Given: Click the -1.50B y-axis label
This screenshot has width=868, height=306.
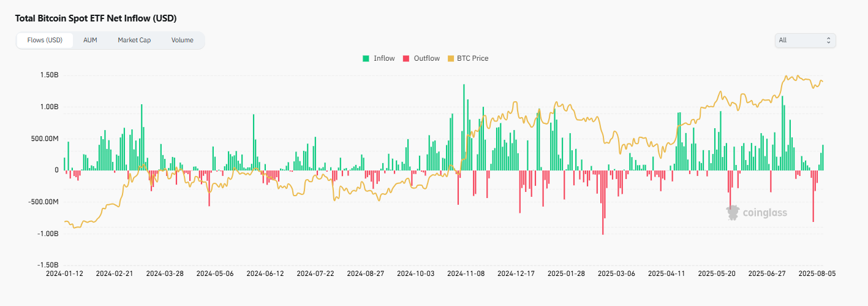Looking at the screenshot, I should (48, 266).
